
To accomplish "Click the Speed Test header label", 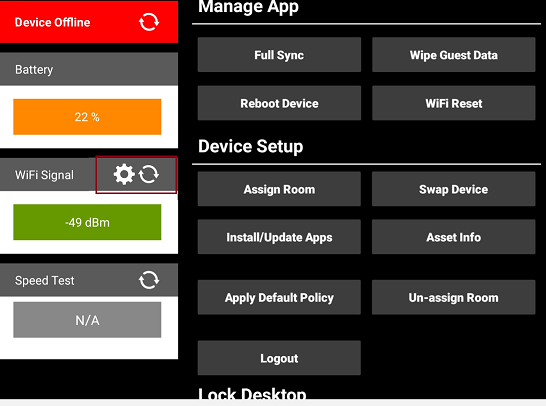I will 45,280.
